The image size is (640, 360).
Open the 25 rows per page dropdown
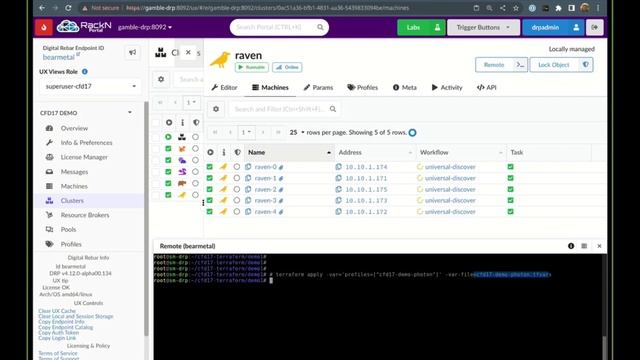pyautogui.click(x=297, y=132)
